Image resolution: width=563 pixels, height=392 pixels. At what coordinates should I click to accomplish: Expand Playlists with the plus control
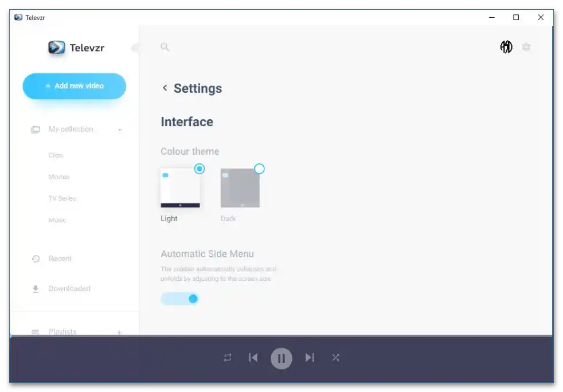click(119, 331)
